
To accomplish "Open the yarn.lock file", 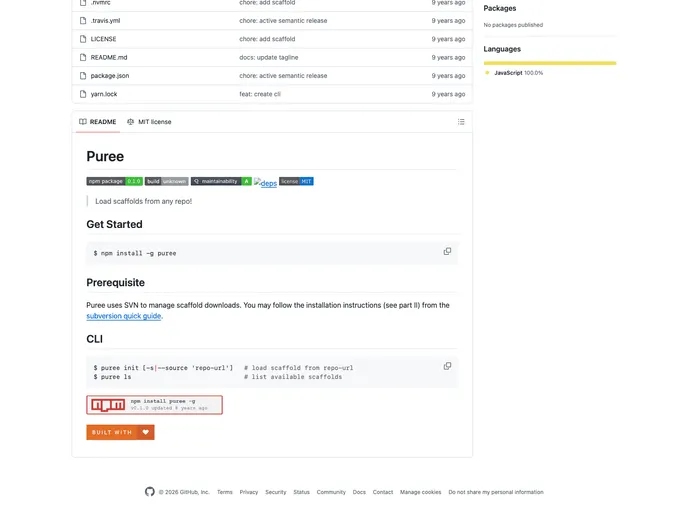I will pos(103,94).
